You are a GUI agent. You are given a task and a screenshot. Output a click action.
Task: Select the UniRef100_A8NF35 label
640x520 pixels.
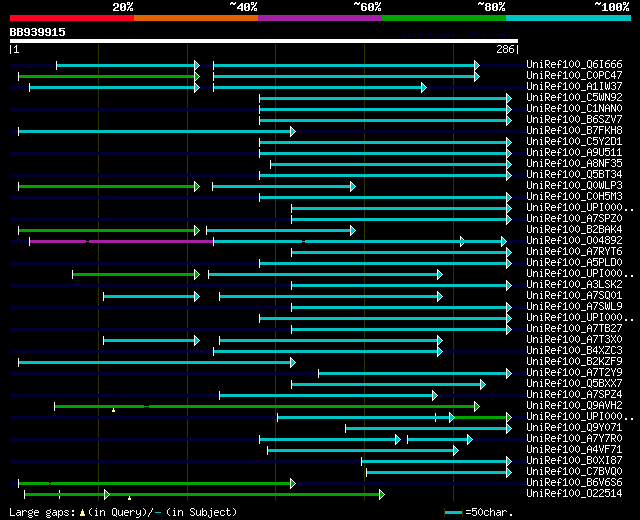coord(574,163)
